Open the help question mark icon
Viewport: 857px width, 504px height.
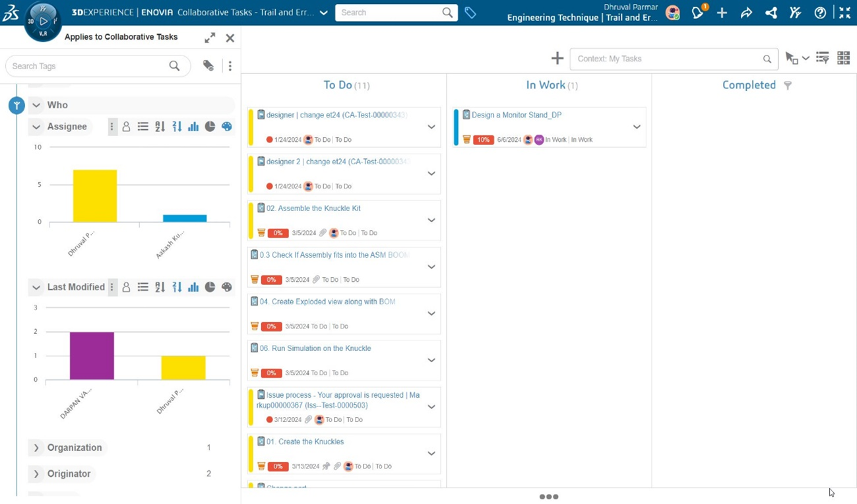tap(820, 13)
